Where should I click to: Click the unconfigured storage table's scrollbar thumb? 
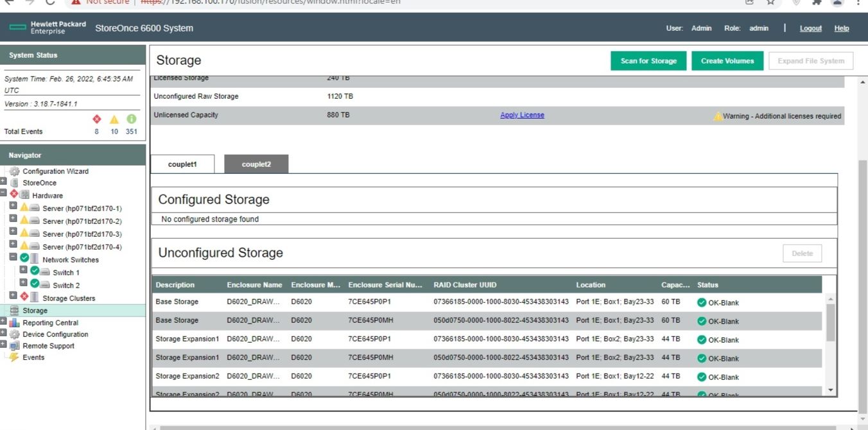click(831, 322)
